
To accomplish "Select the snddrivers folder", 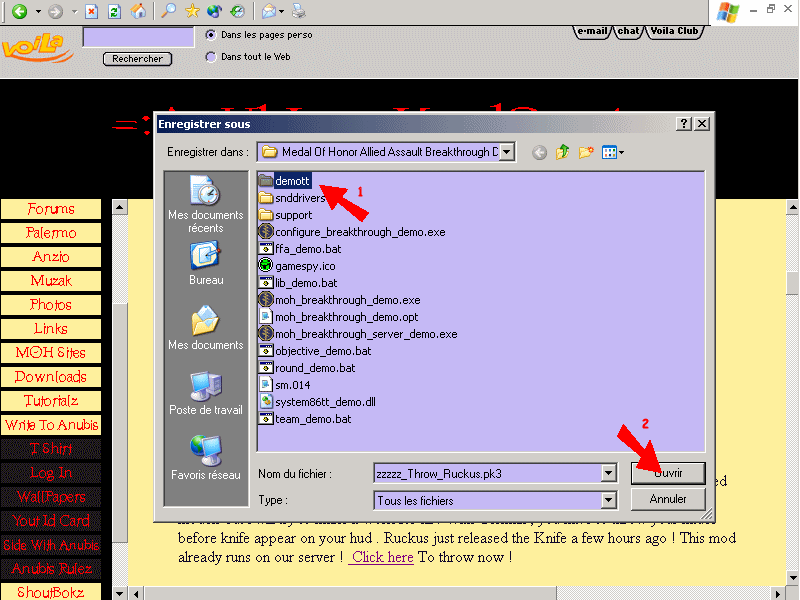I will [x=292, y=198].
